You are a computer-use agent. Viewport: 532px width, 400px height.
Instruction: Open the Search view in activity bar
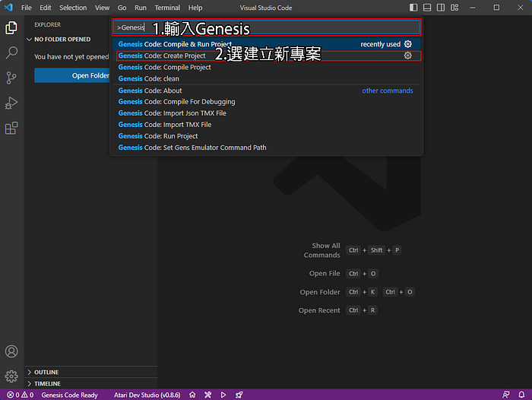11,52
